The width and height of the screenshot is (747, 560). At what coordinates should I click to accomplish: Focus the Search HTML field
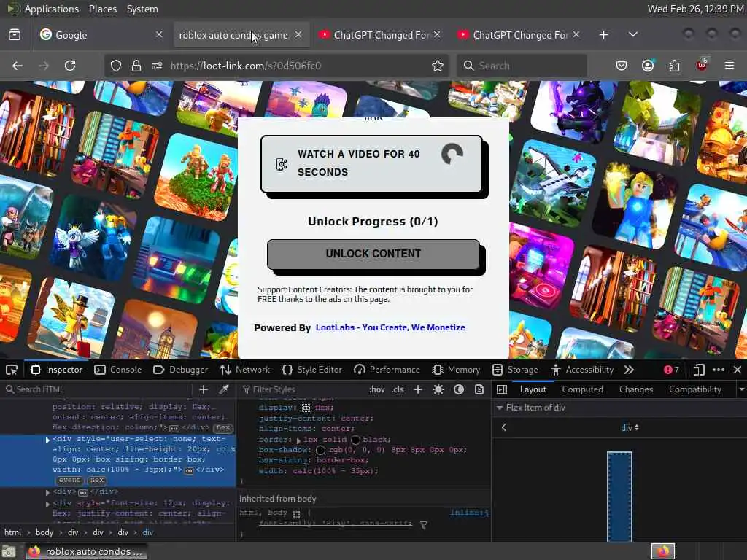[x=98, y=389]
